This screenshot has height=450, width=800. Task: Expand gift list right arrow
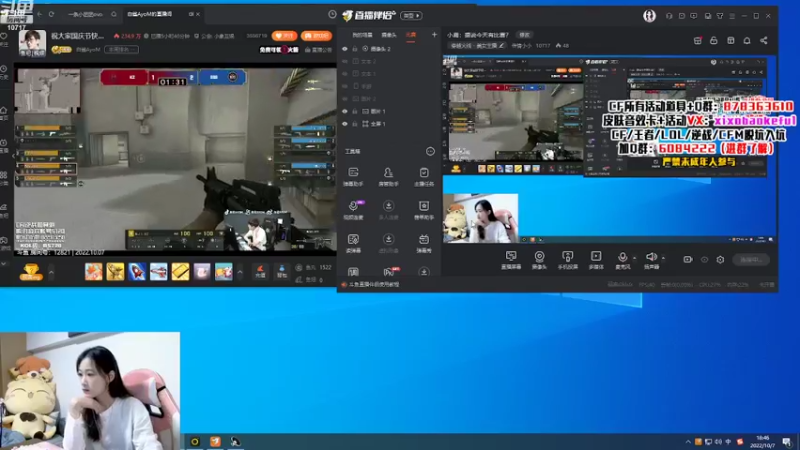240,272
